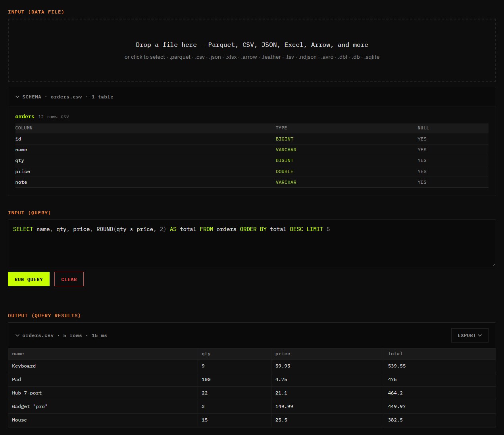Click the TYPE header in schema table

tap(281, 128)
